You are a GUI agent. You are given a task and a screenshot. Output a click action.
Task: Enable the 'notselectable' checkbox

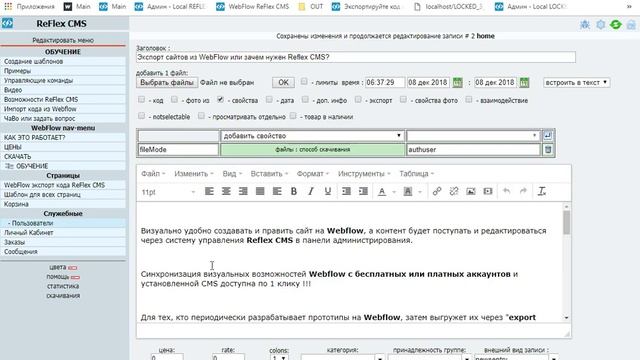pyautogui.click(x=141, y=116)
